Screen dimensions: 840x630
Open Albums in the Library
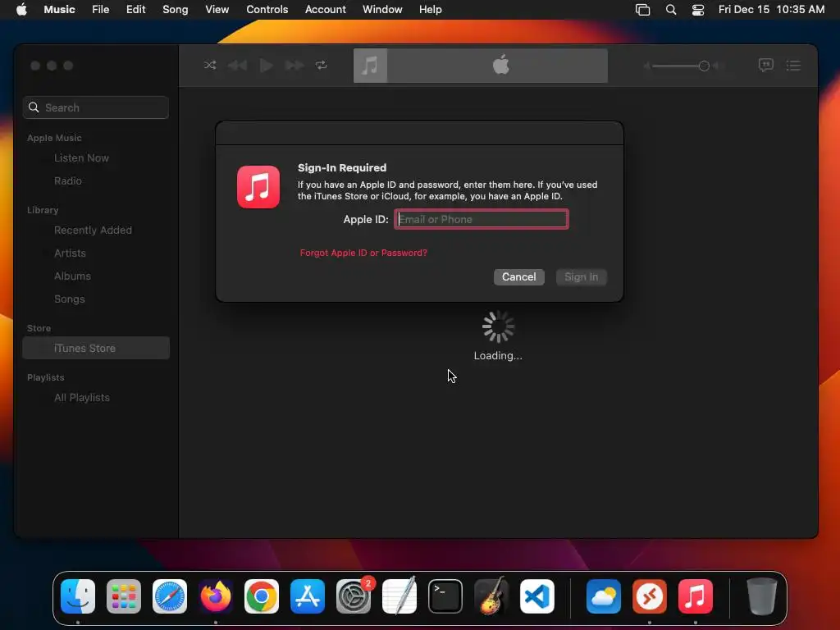click(72, 276)
